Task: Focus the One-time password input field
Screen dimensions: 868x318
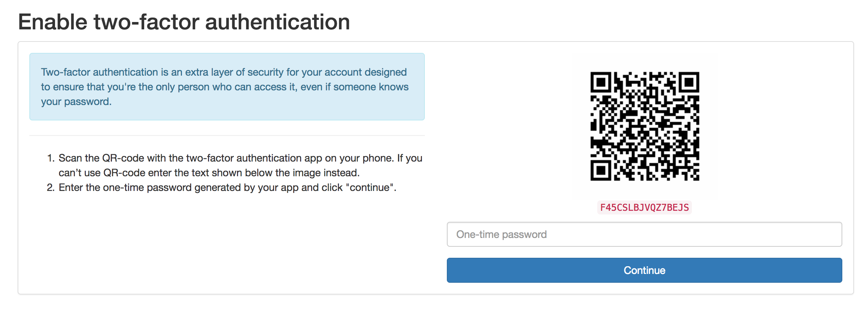Action: pos(644,234)
